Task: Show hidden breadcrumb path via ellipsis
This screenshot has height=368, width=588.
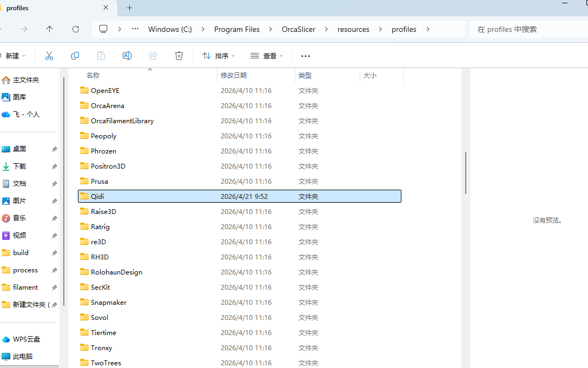Action: [x=135, y=29]
